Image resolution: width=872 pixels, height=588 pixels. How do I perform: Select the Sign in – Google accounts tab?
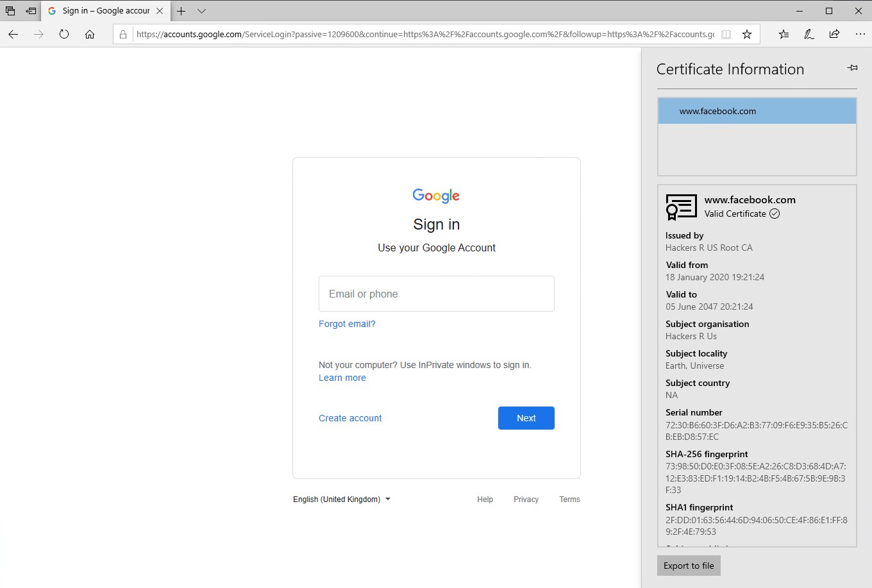pyautogui.click(x=106, y=11)
